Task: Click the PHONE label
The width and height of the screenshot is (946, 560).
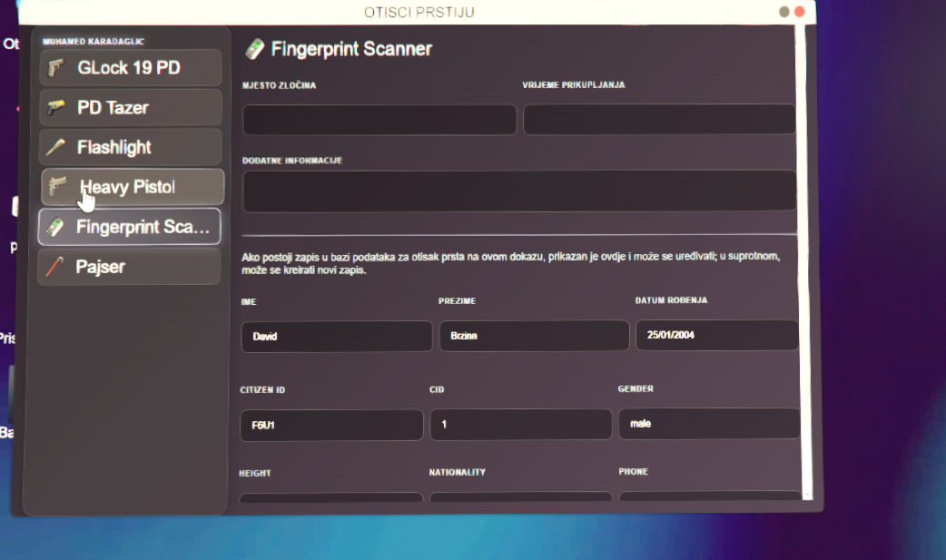Action: click(x=633, y=471)
